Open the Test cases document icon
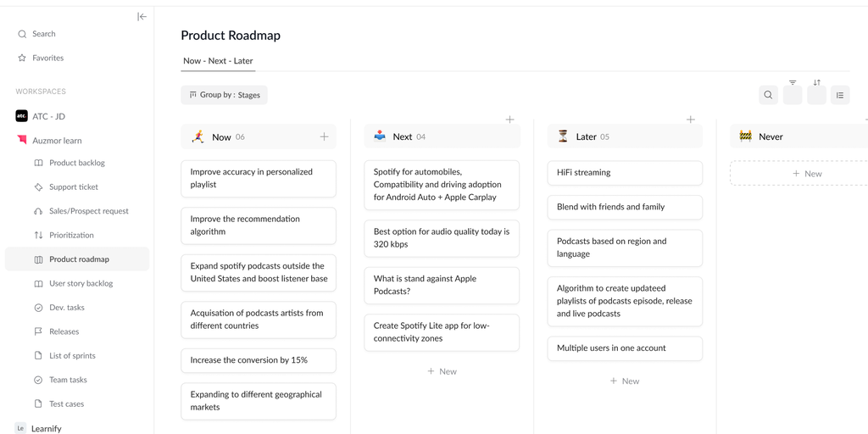This screenshot has width=868, height=434. (x=38, y=404)
